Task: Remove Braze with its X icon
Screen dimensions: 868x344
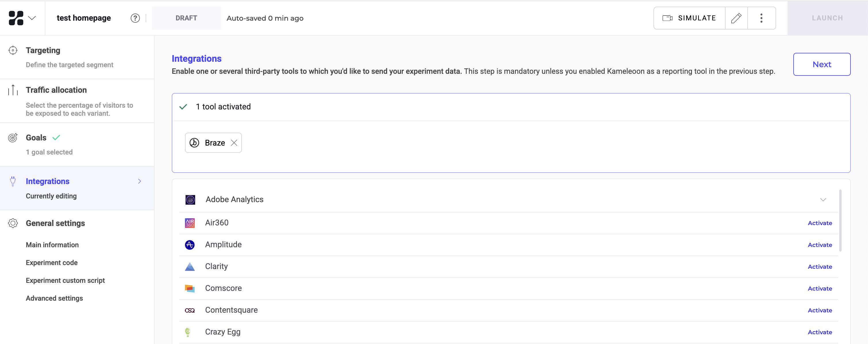Action: click(234, 143)
